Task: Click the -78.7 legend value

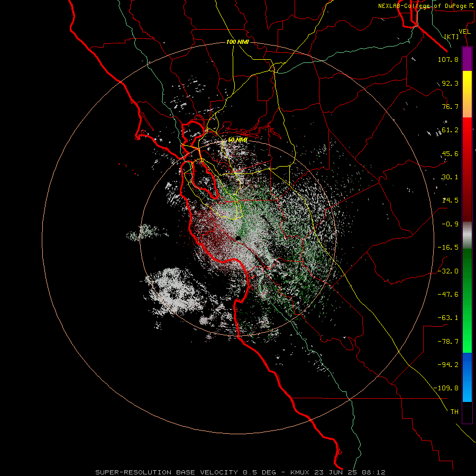Action: (x=448, y=342)
